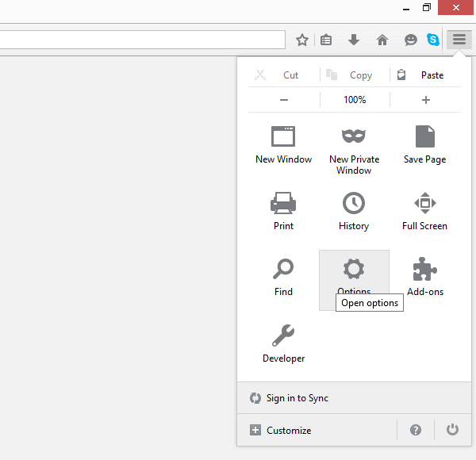This screenshot has width=476, height=460.
Task: Click the address bar field
Action: point(143,40)
